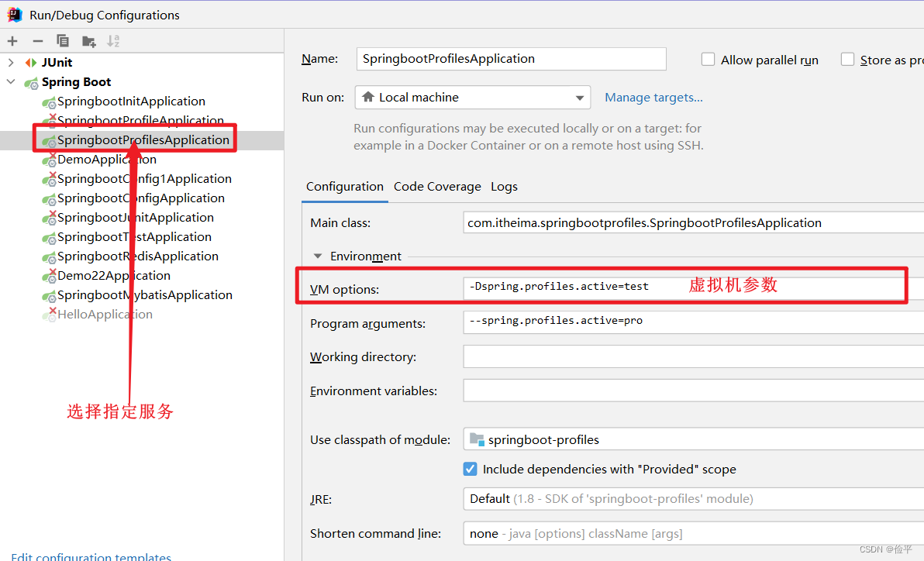Toggle Store as project file checkbox
Viewport: 924px width, 561px height.
coord(847,60)
